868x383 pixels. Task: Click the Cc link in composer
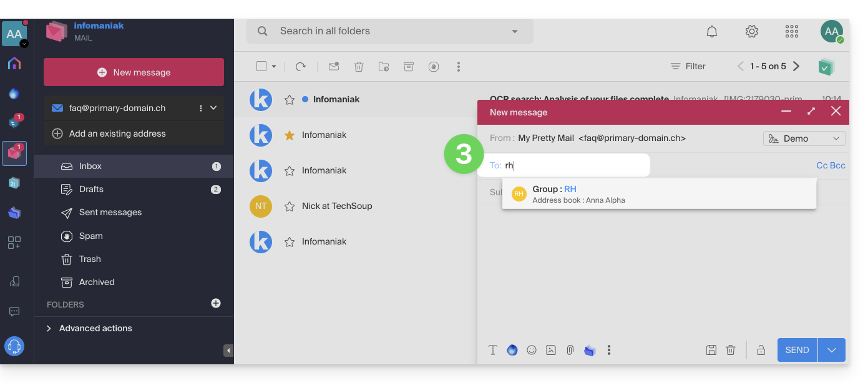(822, 165)
